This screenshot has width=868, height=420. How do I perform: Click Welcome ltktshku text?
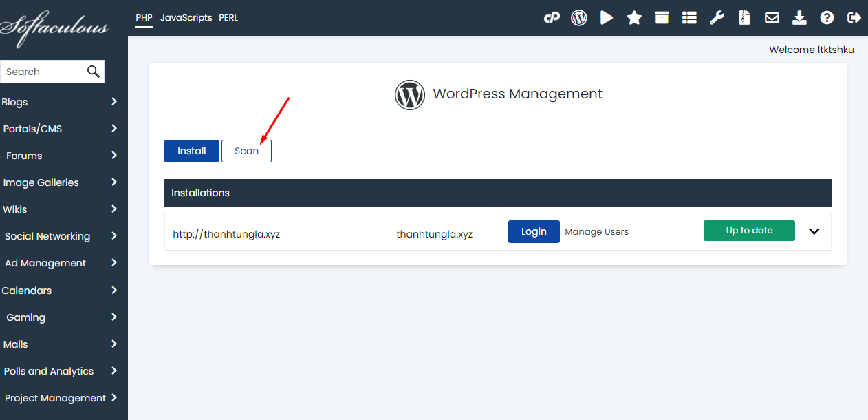(x=812, y=50)
